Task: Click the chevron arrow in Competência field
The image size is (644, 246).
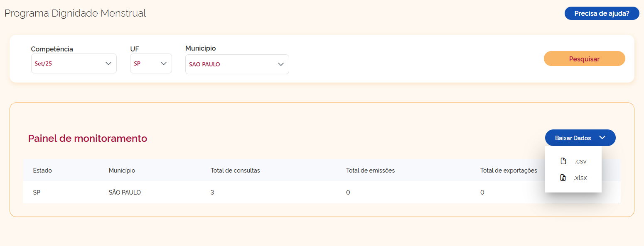Action: [108, 63]
